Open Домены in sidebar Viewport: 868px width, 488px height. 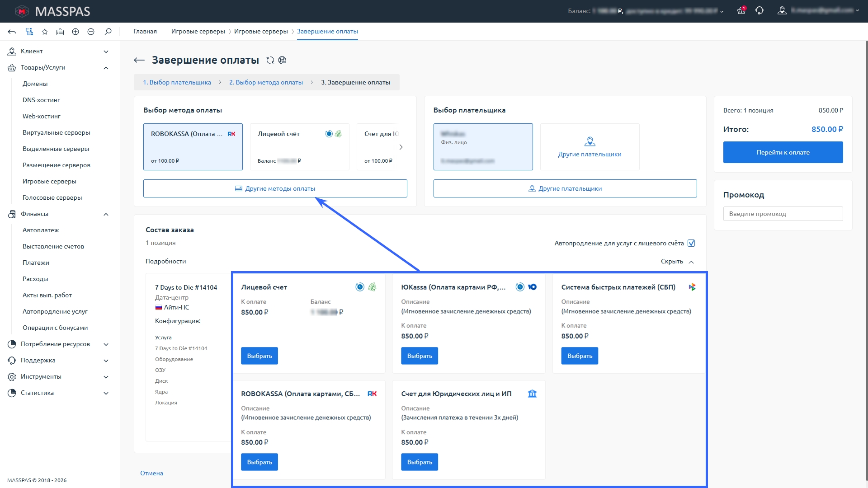pyautogui.click(x=35, y=84)
